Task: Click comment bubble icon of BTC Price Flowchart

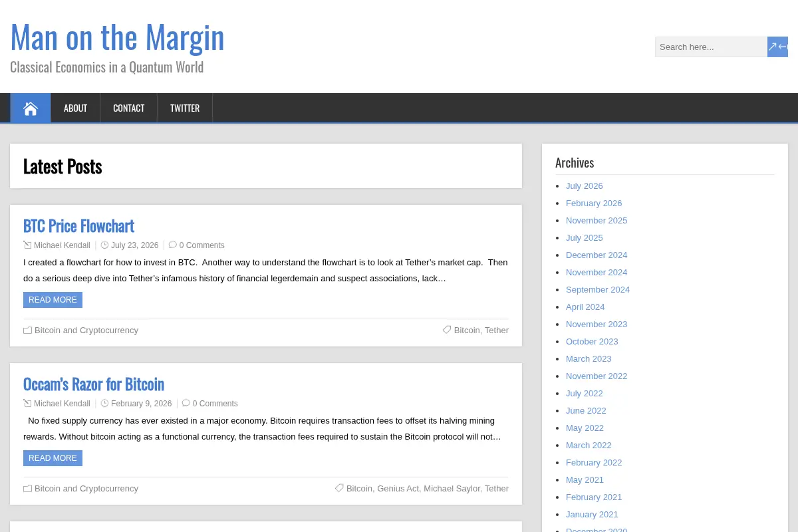Action: [x=173, y=245]
